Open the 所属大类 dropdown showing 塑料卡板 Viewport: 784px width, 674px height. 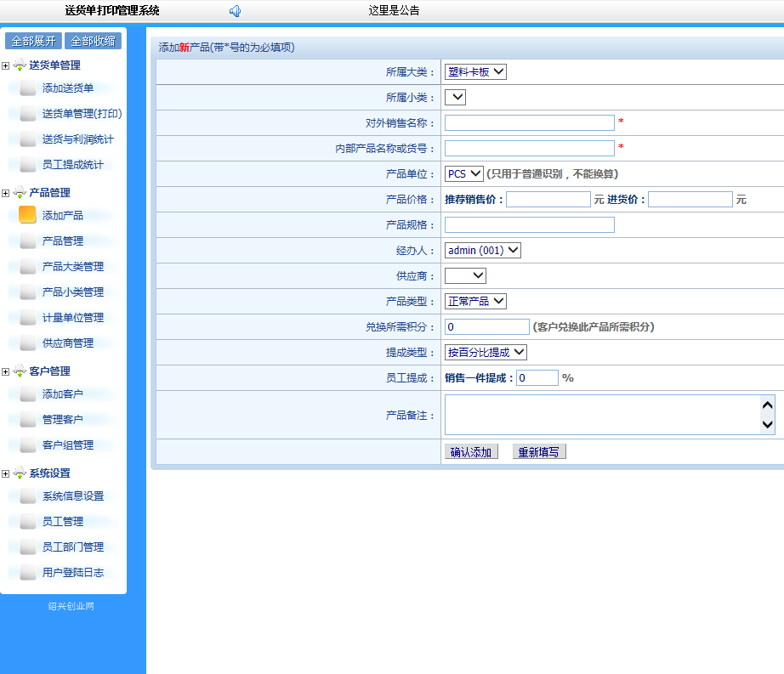(475, 72)
